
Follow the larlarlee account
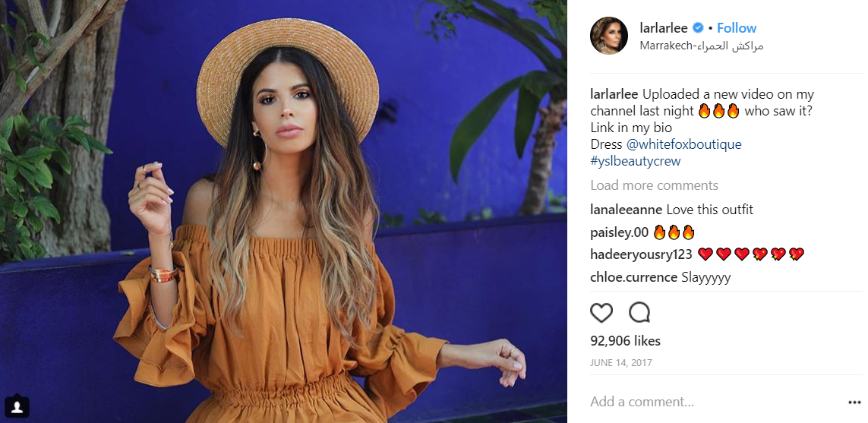(737, 27)
